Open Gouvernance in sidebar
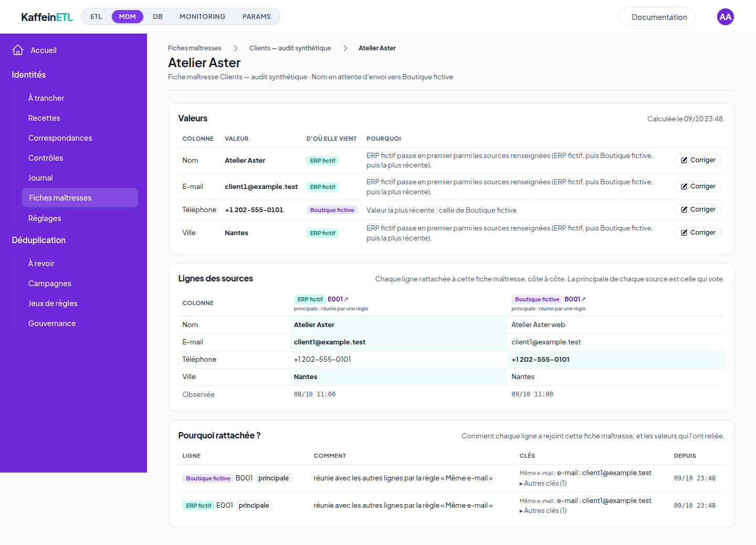The width and height of the screenshot is (756, 545). click(x=80, y=323)
